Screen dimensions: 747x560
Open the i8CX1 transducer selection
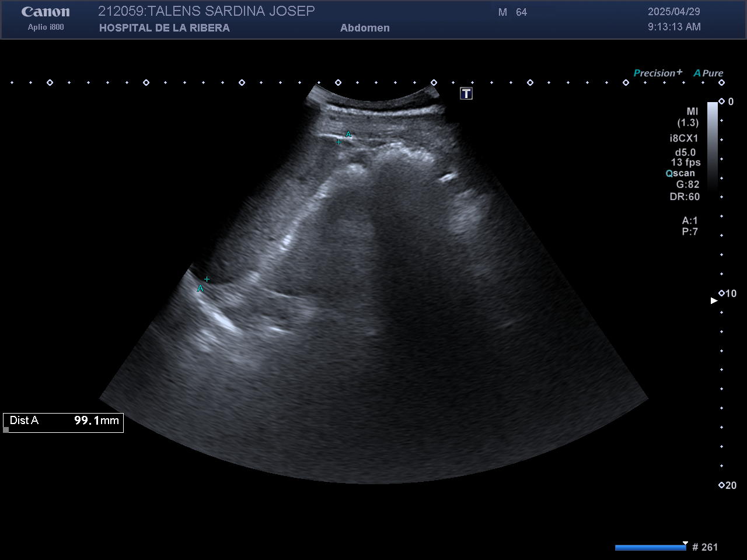(x=683, y=138)
